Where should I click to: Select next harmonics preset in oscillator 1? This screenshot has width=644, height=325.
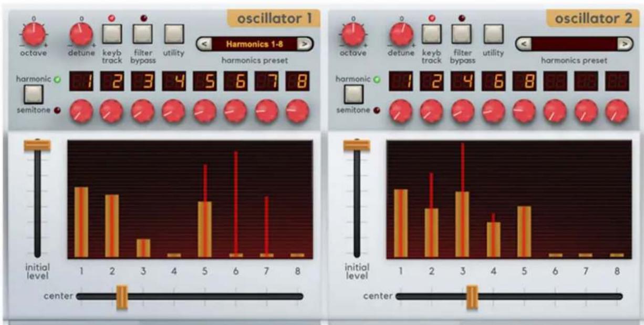coord(304,44)
